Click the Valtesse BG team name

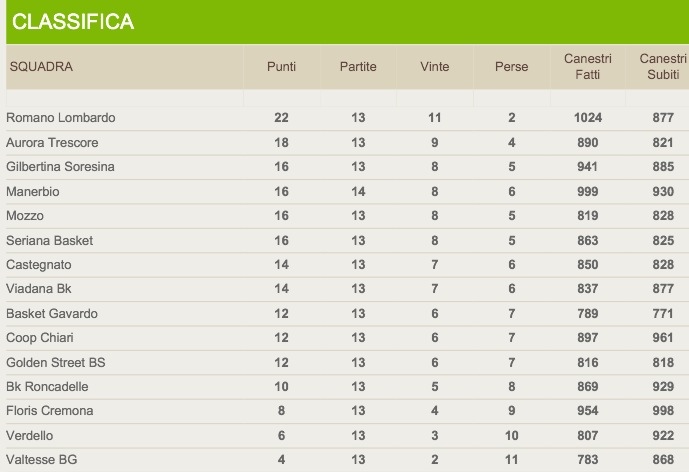click(40, 460)
